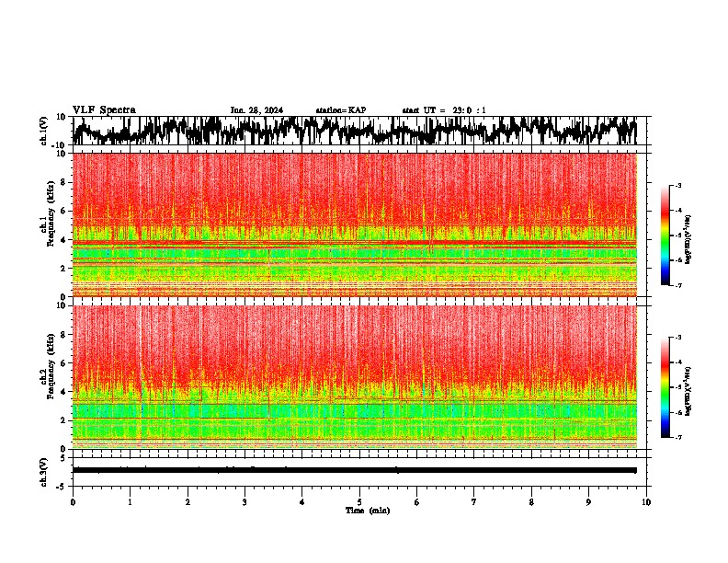This screenshot has height=563, width=728.
Task: Select the ch.1 "Frequency (kHz)" axis label
Action: [x=51, y=213]
